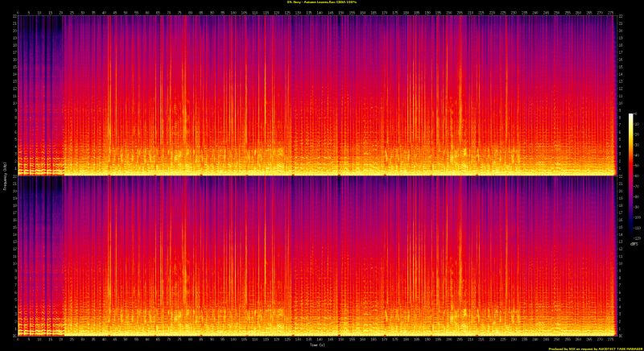Click the white top end of the color scale
Viewport: 644px width, 351px height.
point(632,116)
